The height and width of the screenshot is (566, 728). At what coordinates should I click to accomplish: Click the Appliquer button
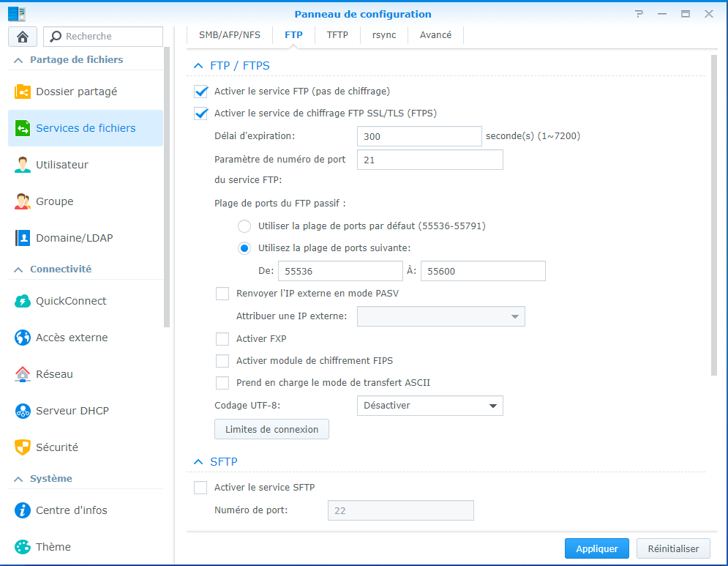[x=596, y=549]
